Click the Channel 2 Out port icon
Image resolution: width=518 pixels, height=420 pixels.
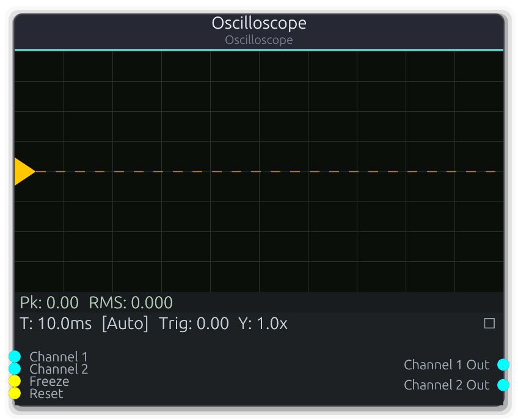point(503,385)
